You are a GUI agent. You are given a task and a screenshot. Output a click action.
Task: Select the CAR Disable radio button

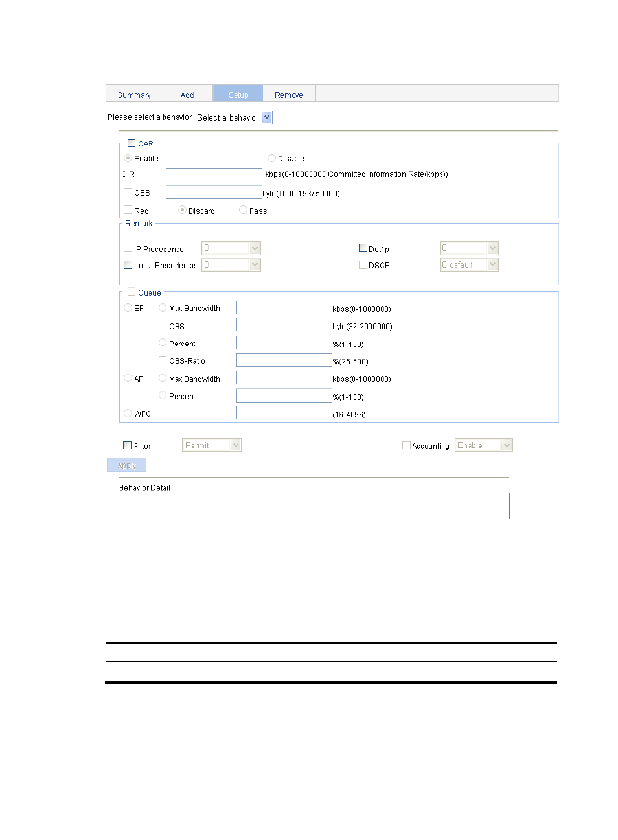click(x=271, y=158)
